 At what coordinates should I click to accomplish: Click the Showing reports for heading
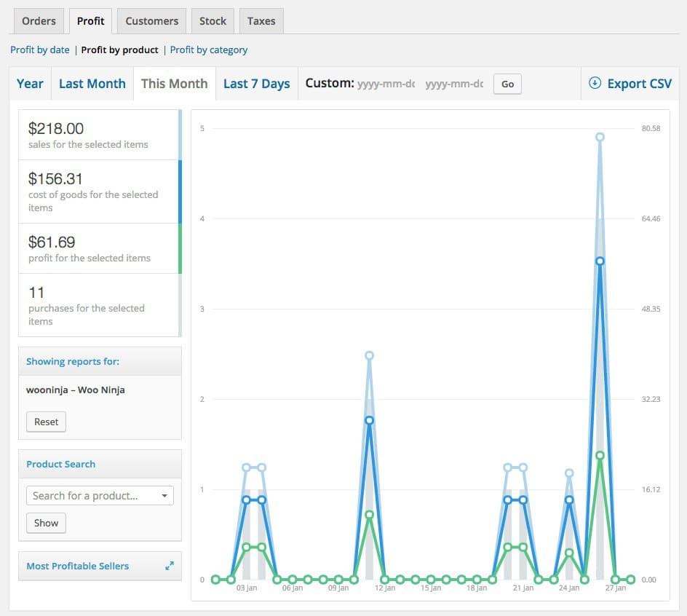73,361
